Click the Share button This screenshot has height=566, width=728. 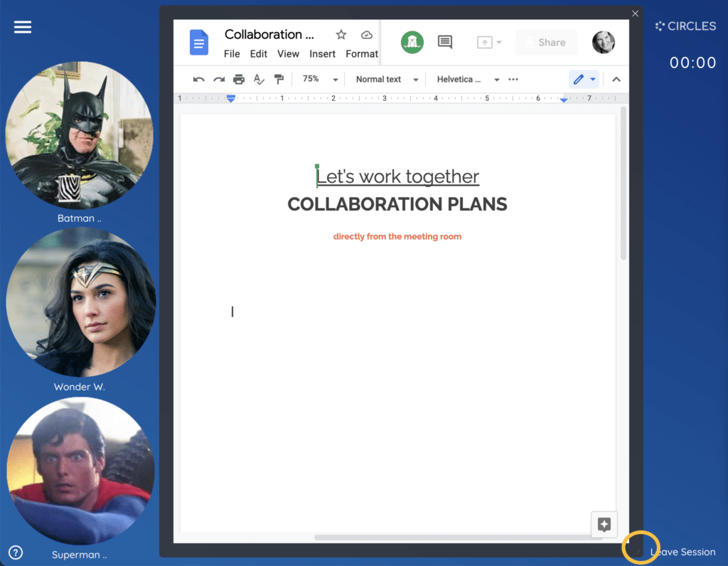(x=547, y=42)
